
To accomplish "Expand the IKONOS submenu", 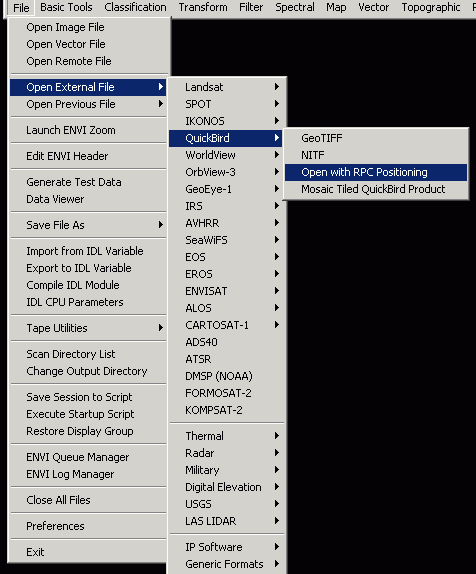I will (226, 121).
